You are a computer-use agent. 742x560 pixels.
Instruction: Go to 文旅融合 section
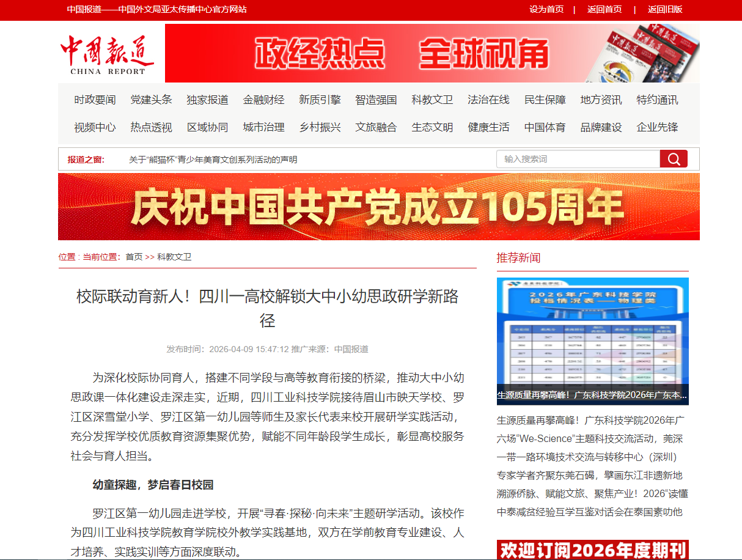pyautogui.click(x=376, y=127)
